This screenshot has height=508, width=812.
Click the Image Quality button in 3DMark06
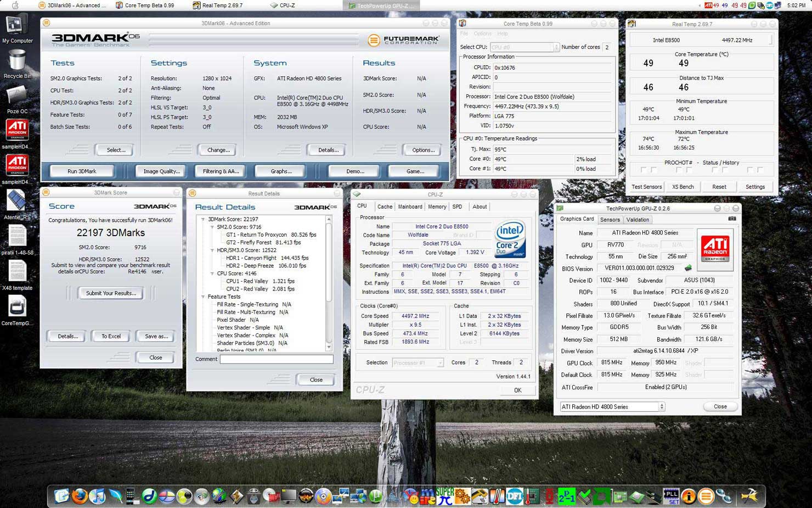162,171
